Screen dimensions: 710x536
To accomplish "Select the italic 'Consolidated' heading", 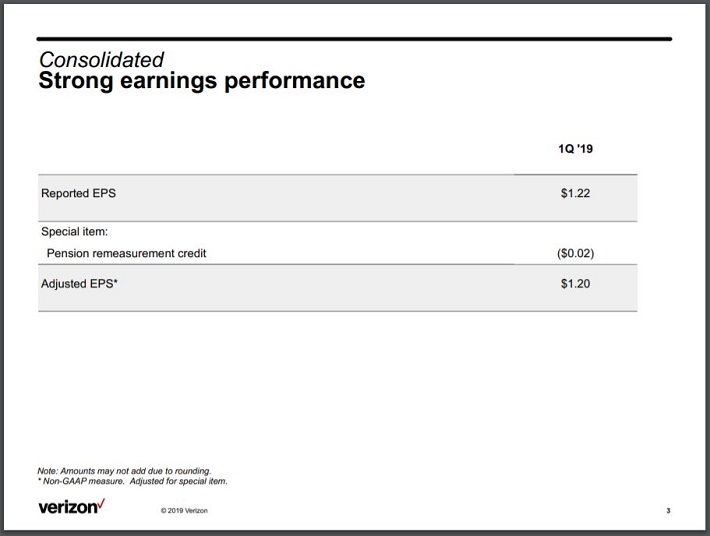I will 100,60.
